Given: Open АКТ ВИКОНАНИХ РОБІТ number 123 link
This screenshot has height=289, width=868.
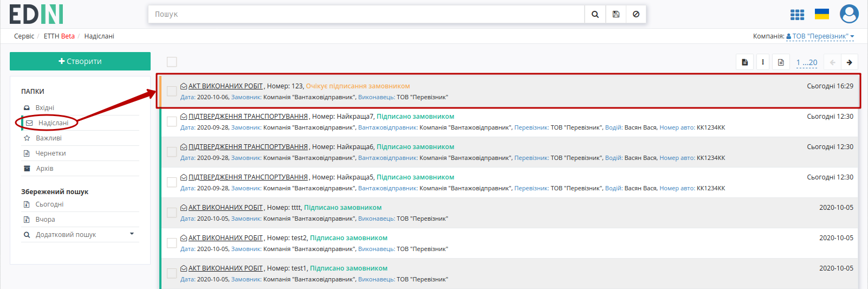Looking at the screenshot, I should 226,86.
